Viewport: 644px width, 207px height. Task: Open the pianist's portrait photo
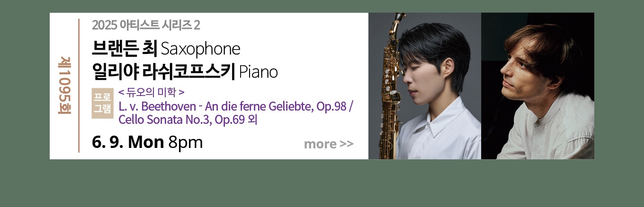pos(537,86)
